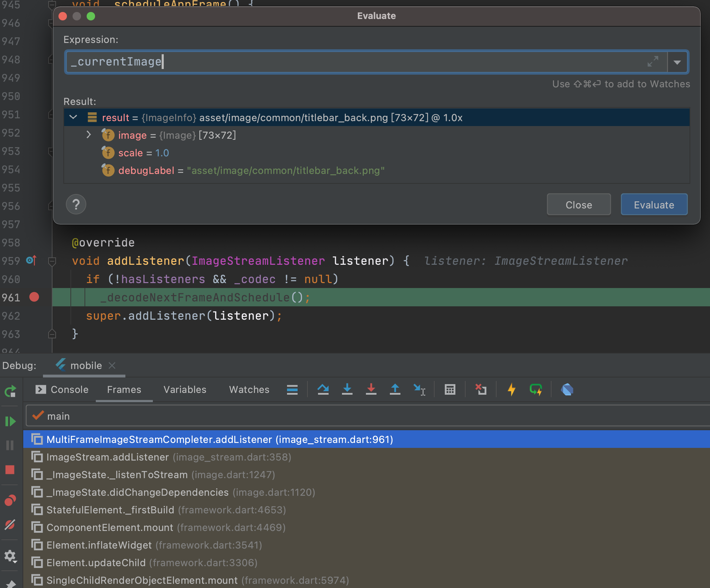The height and width of the screenshot is (588, 710).
Task: Click the red Force Step Into icon
Action: pyautogui.click(x=371, y=389)
